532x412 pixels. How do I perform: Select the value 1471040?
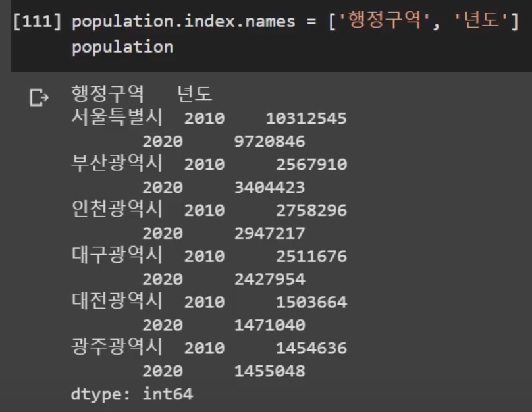pos(270,325)
